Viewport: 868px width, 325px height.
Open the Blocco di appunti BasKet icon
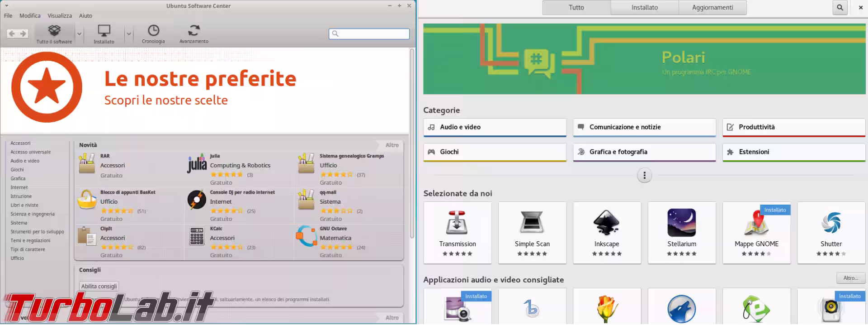pos(87,200)
